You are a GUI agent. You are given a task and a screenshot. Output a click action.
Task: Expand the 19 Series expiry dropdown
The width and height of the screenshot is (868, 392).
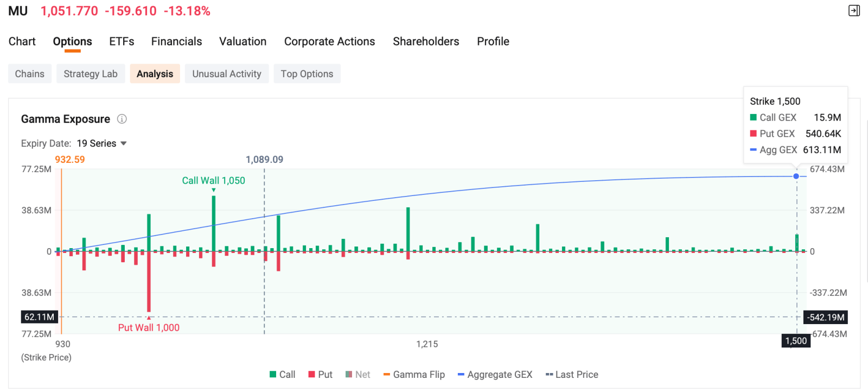(101, 143)
